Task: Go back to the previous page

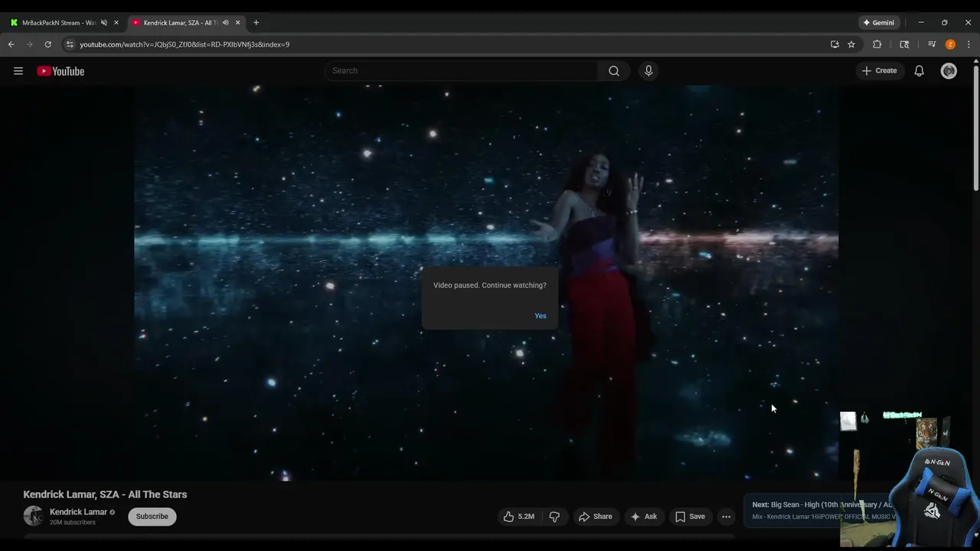Action: (11, 44)
